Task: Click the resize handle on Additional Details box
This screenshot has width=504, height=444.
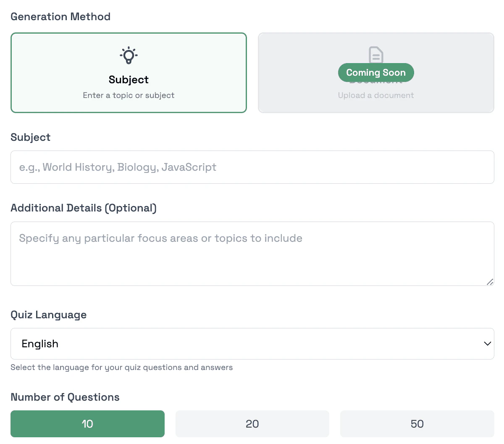Action: tap(490, 282)
